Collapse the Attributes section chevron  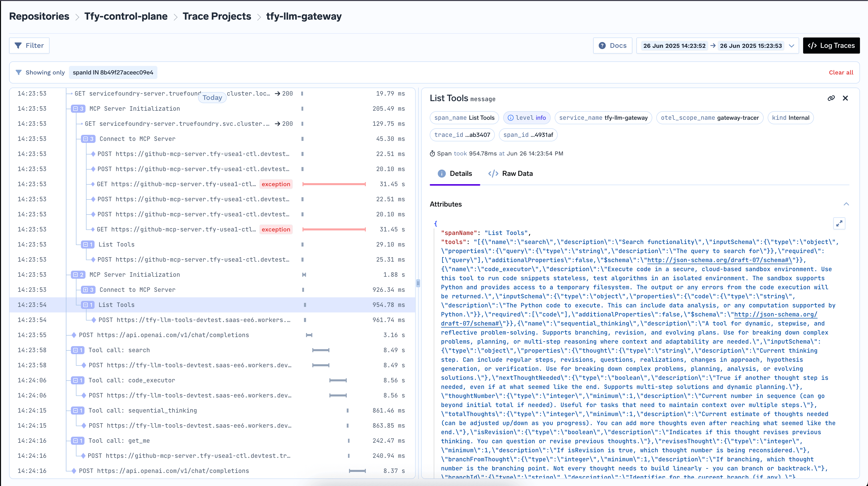[846, 204]
